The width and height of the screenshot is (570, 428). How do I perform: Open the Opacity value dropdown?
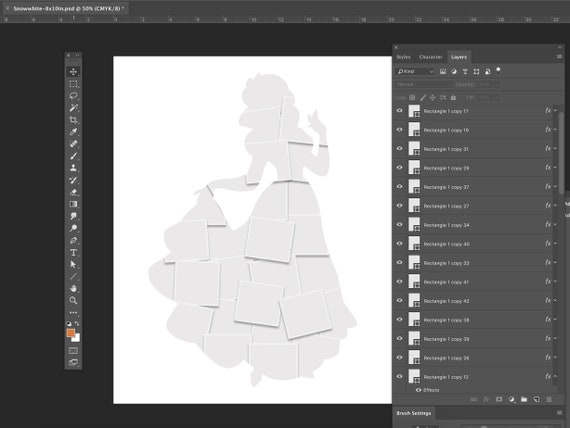497,84
